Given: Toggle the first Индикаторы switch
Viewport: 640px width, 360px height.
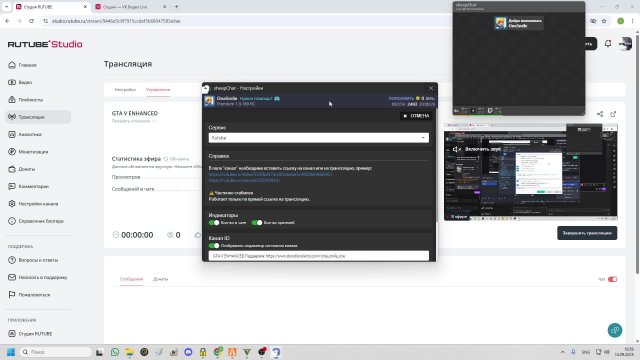Looking at the screenshot, I should [x=214, y=222].
